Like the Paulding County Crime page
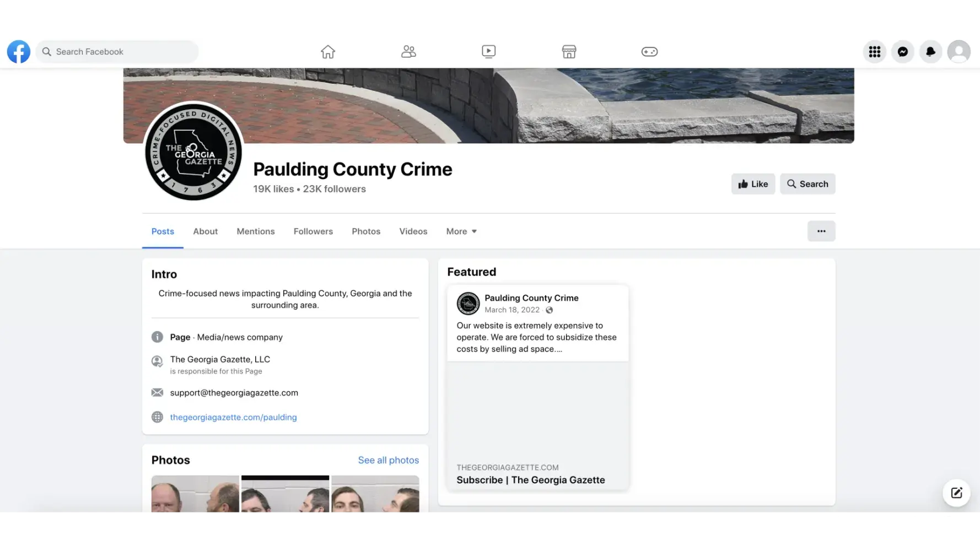 point(753,184)
